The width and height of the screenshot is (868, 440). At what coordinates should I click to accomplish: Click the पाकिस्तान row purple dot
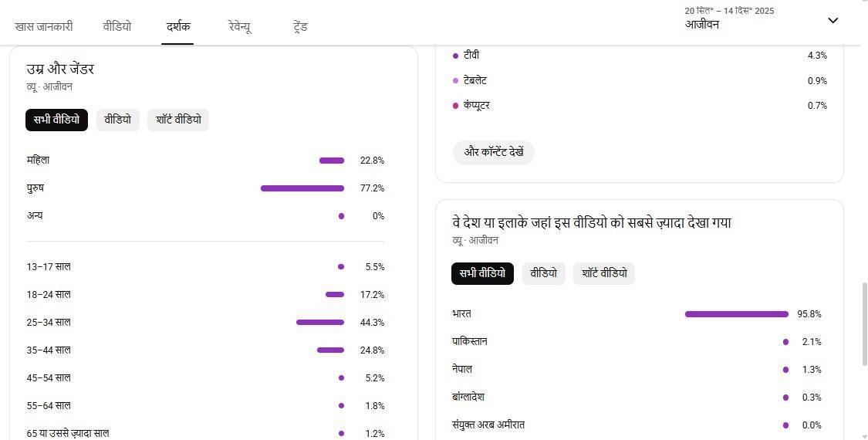785,342
